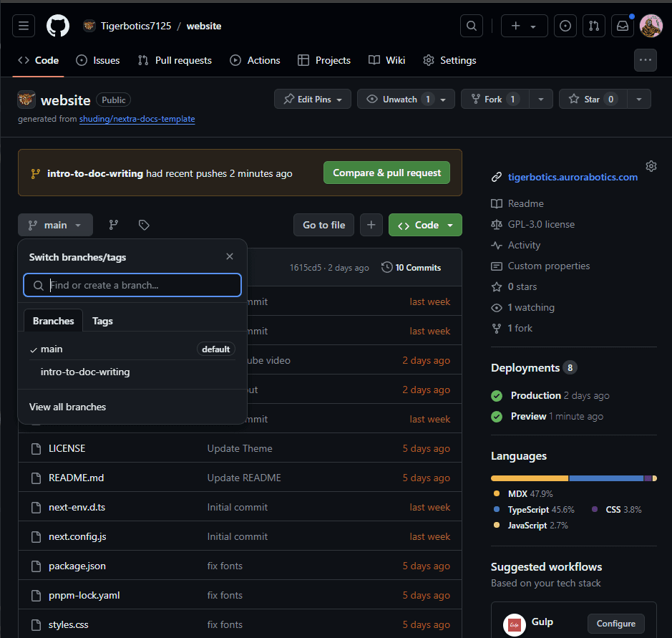Click the Compare & pull request button
The height and width of the screenshot is (638, 672).
(386, 173)
